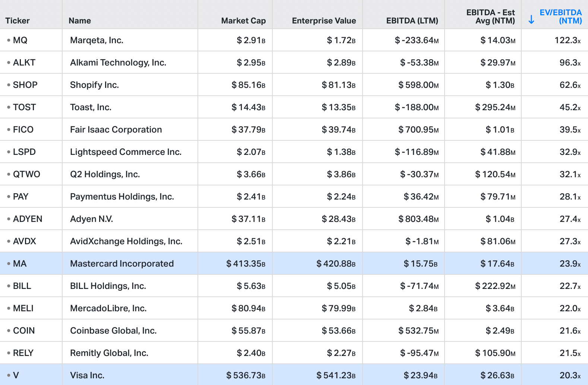Click the sort arrow on EV/EBITDA column

click(x=531, y=20)
